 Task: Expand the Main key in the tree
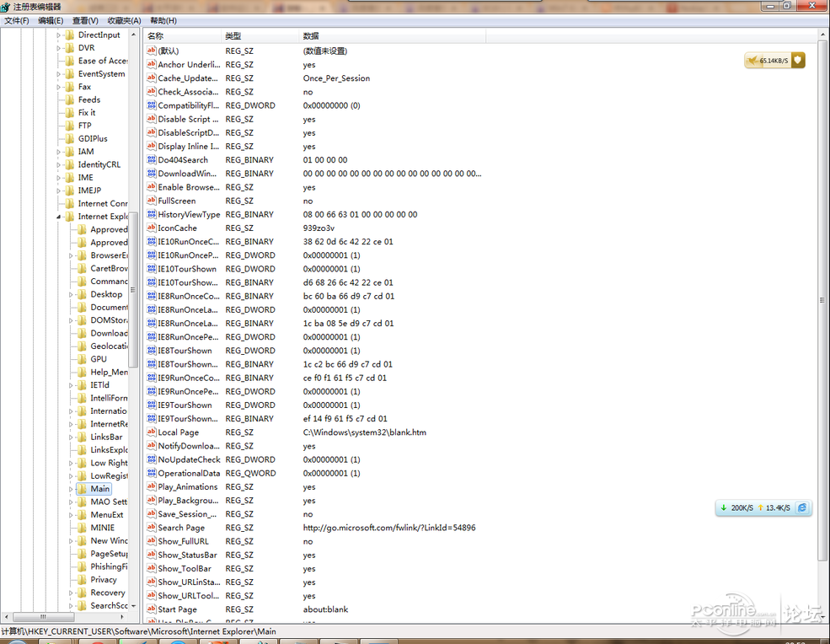71,489
